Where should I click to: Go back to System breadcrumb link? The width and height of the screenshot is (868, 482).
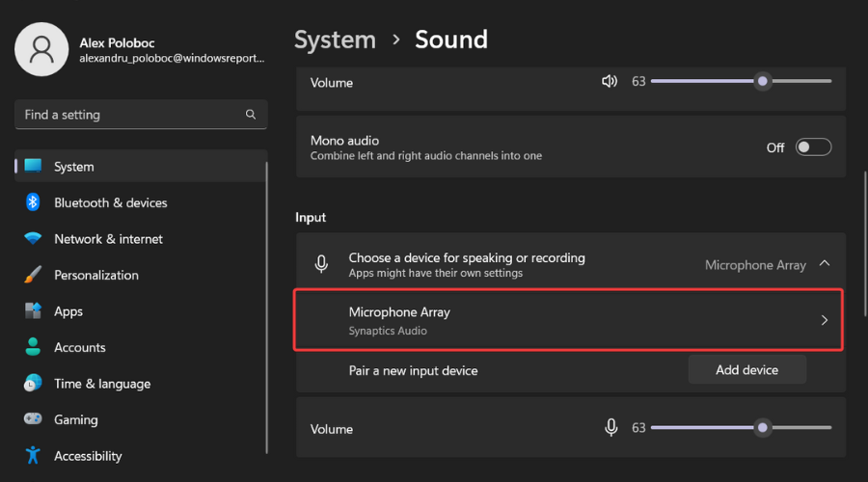click(335, 40)
